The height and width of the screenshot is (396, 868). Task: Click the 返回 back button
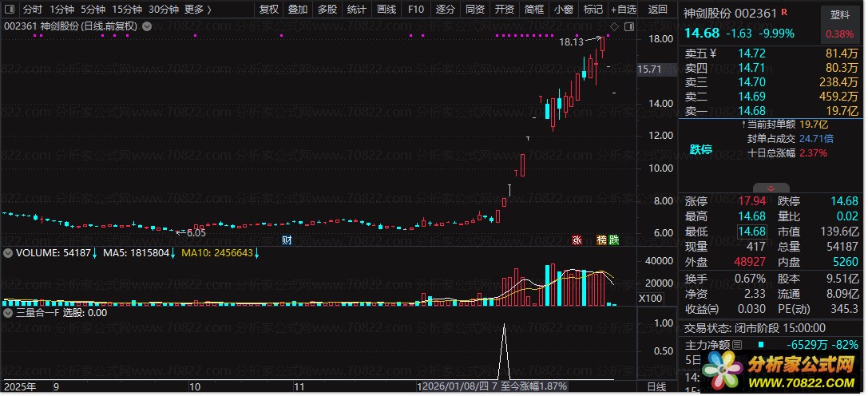pyautogui.click(x=658, y=10)
